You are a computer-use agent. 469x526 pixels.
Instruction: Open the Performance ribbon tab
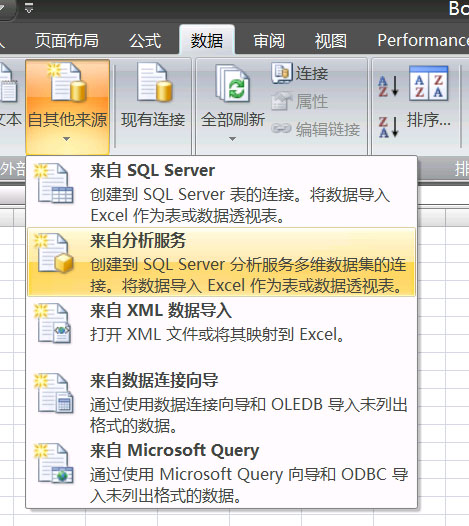[423, 40]
